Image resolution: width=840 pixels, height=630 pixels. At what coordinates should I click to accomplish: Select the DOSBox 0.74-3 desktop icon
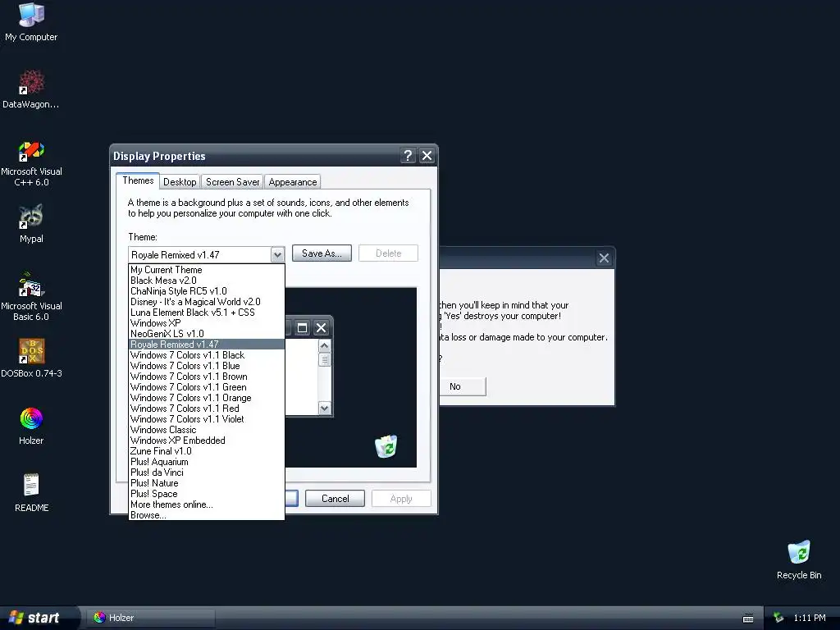(31, 358)
